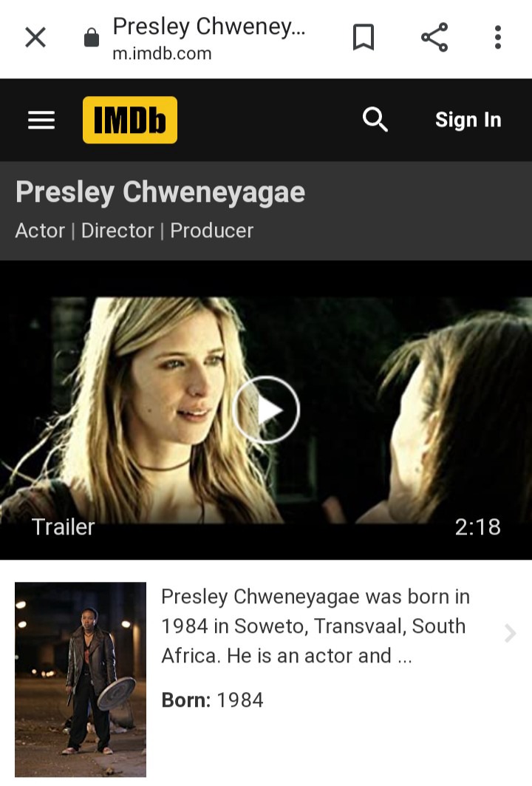Viewport: 532px width, 786px height.
Task: Go to IMDb home via yellow logo
Action: pos(130,120)
